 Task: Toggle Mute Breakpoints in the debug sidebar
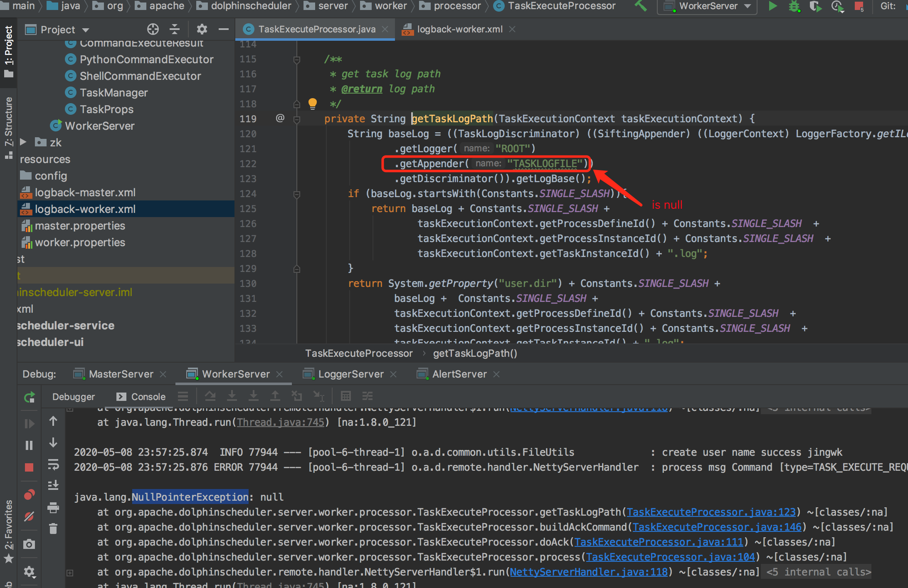click(29, 516)
